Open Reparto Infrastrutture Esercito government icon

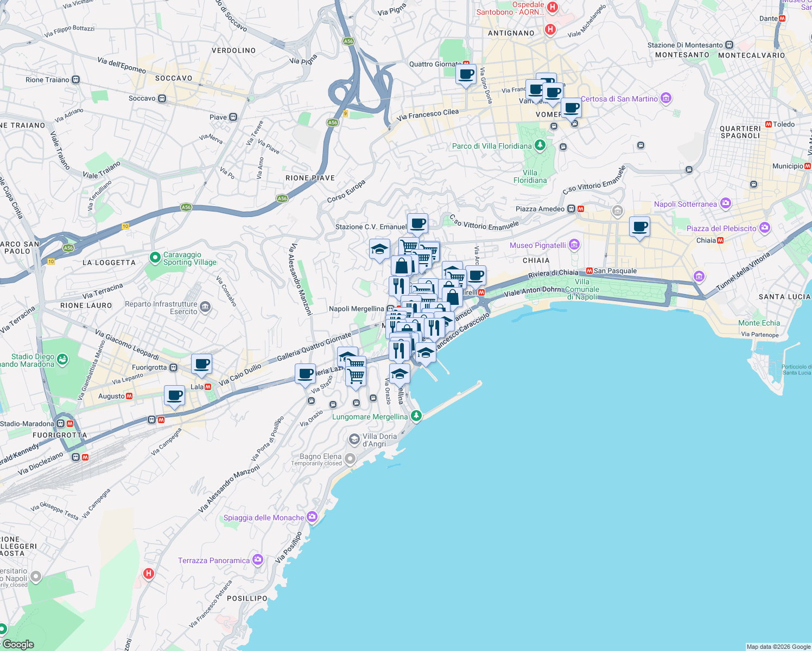click(x=205, y=307)
